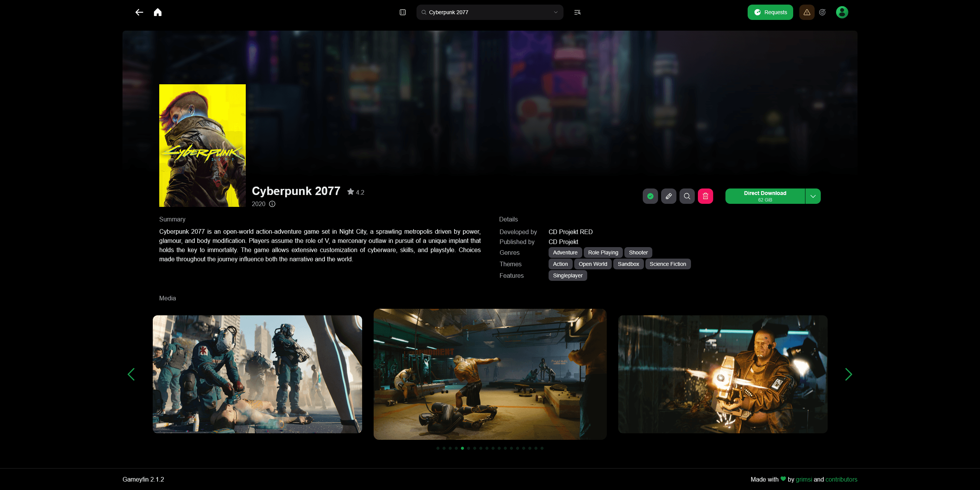Click the Requests button

click(x=770, y=12)
